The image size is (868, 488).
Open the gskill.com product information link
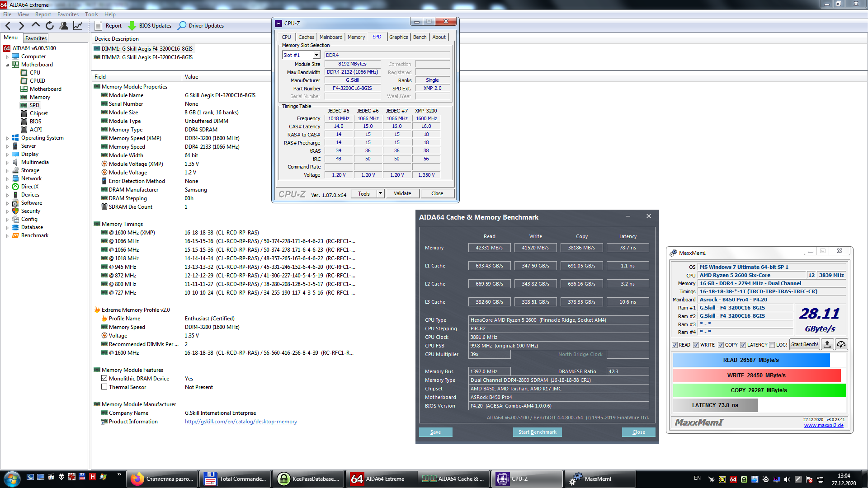point(241,422)
